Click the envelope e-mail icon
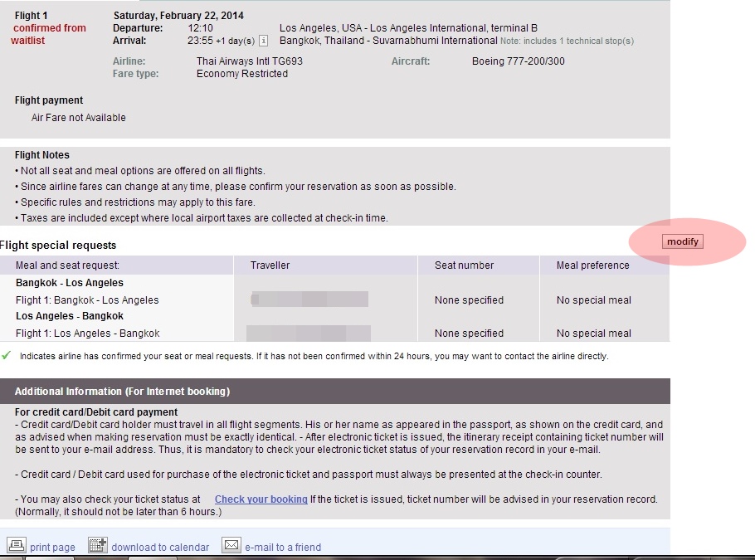Image resolution: width=755 pixels, height=560 pixels. click(231, 545)
